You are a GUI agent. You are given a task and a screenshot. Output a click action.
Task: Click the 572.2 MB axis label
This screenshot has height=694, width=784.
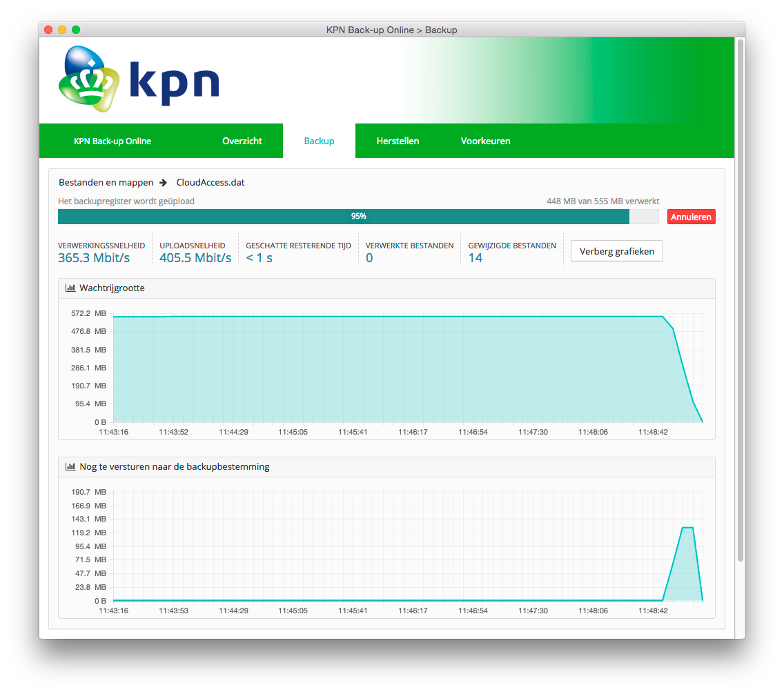pos(88,313)
